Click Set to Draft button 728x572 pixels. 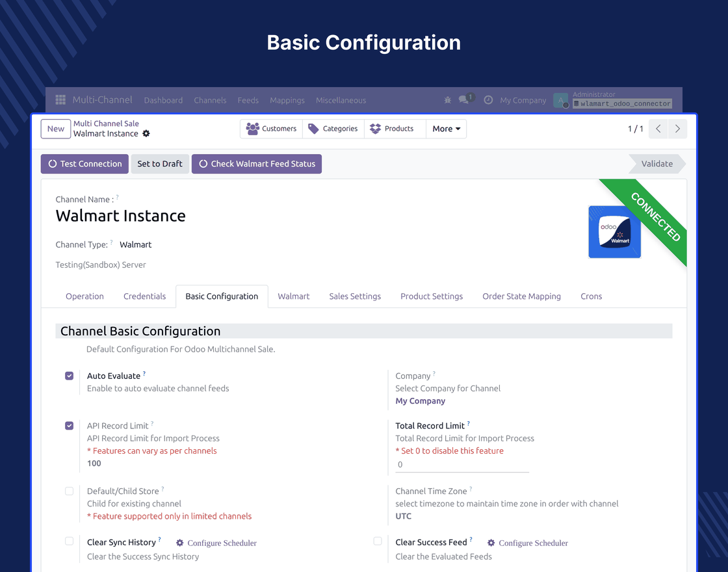[x=160, y=164]
